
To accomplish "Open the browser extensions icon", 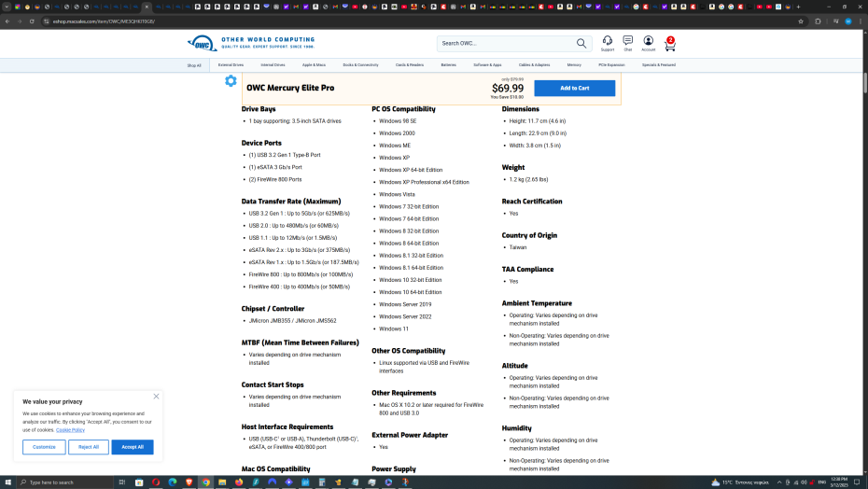I will (x=818, y=21).
